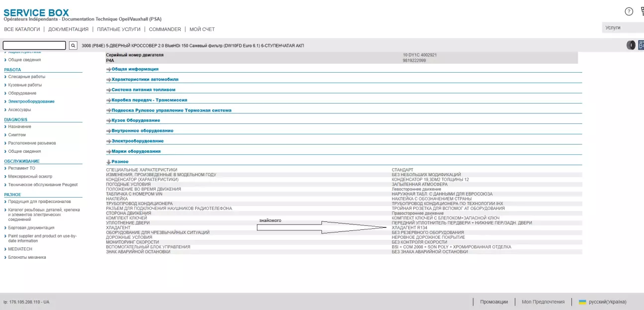Click the SERVICE BOX logo
The image size is (644, 310).
point(36,12)
